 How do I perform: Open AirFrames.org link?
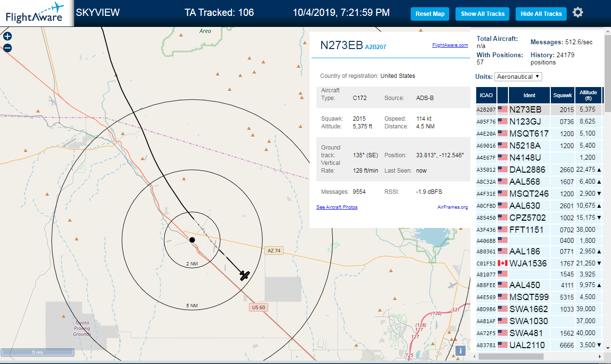[x=453, y=207]
